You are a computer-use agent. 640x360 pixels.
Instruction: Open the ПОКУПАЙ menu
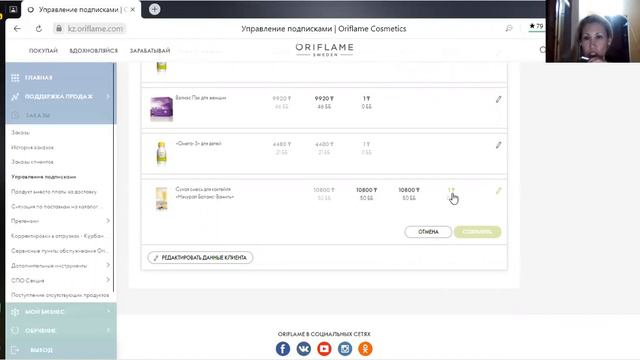pyautogui.click(x=43, y=51)
